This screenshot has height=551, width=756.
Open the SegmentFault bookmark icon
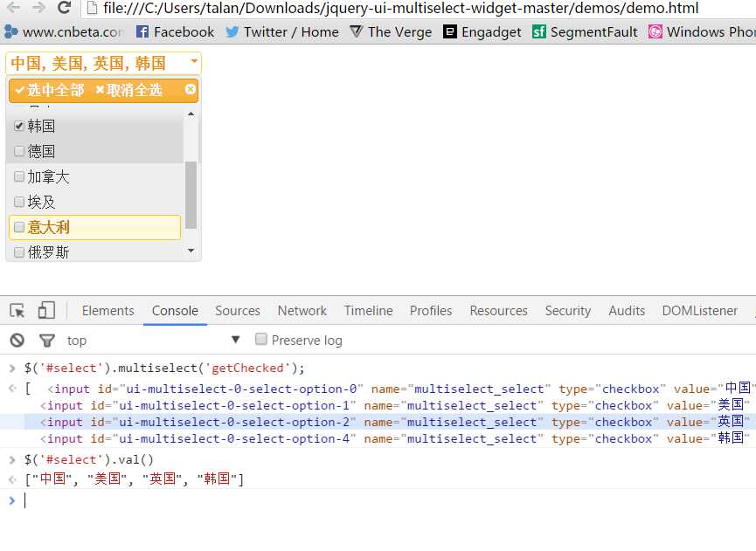tap(538, 31)
